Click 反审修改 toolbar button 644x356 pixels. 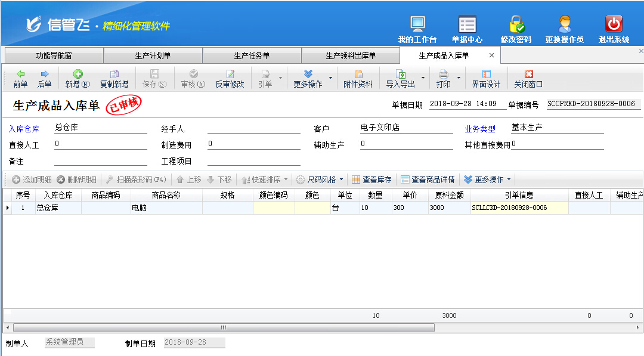230,78
